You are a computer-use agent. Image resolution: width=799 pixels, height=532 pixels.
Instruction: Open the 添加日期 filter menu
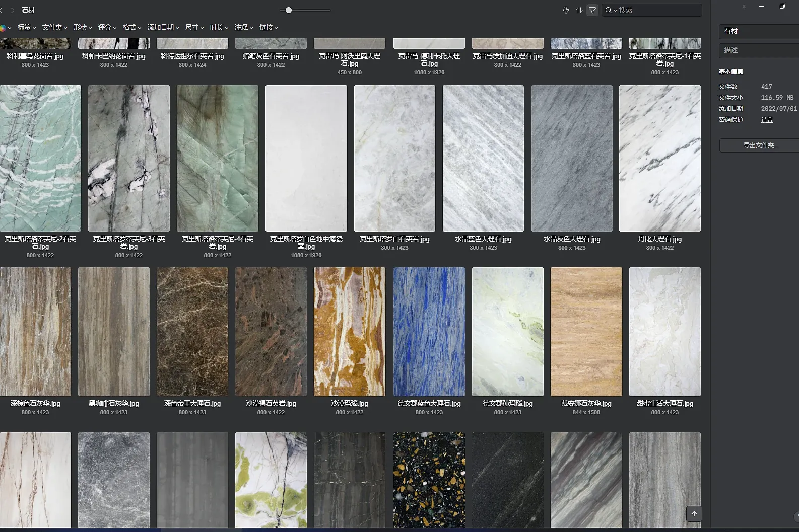point(163,28)
